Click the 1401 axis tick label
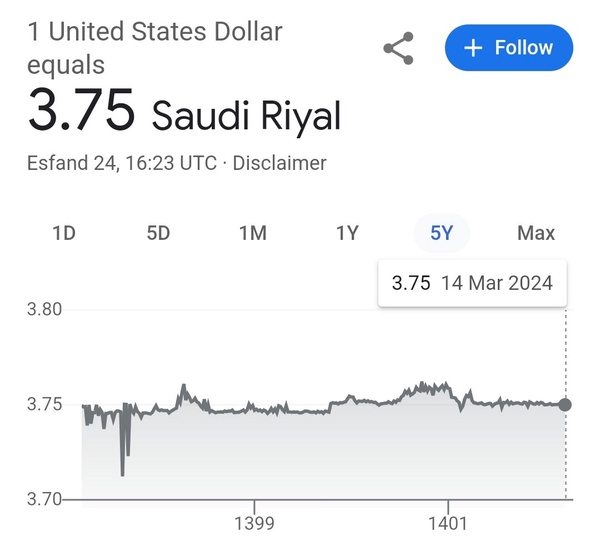 tap(448, 523)
